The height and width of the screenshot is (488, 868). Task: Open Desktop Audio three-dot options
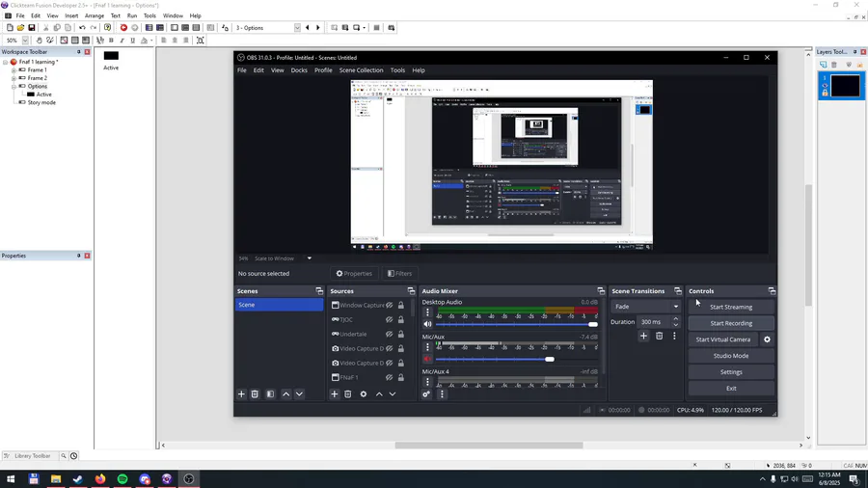pos(427,312)
